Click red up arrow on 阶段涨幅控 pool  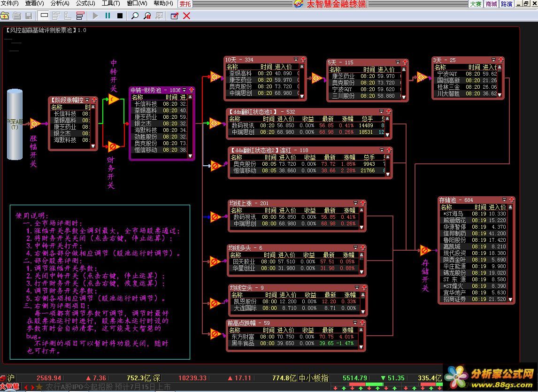[94, 100]
